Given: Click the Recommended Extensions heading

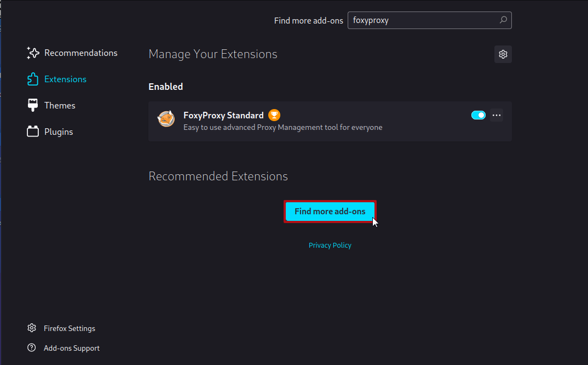Looking at the screenshot, I should pos(218,176).
